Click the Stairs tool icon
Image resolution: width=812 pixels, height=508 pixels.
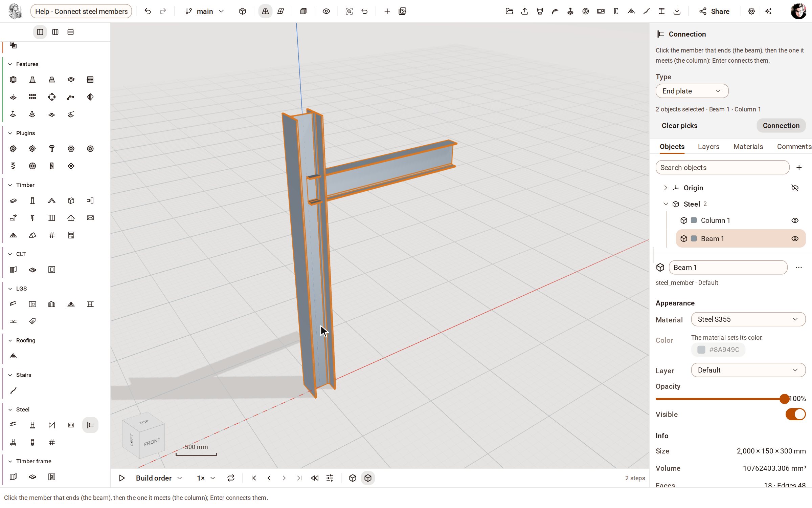[13, 390]
